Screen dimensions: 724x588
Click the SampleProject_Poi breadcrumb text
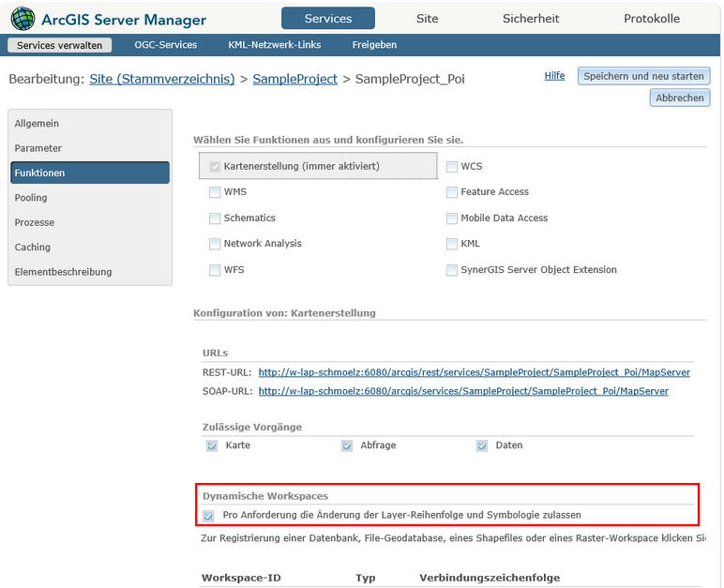410,79
